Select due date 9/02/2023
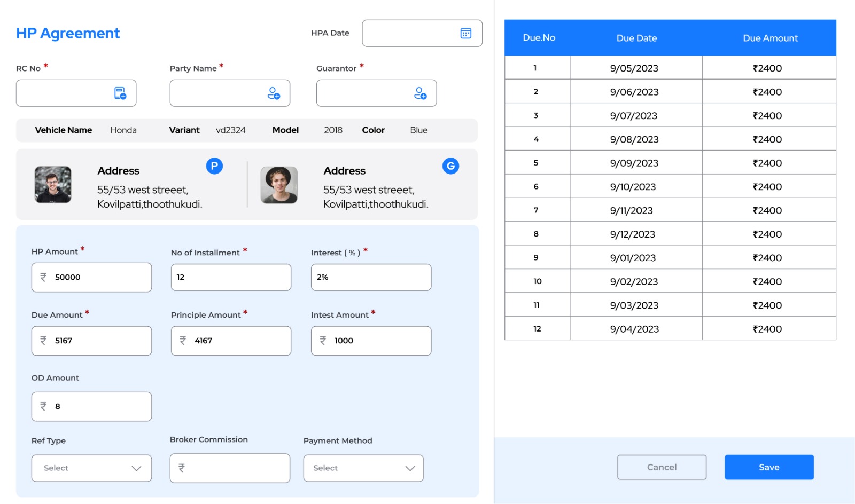The image size is (855, 504). point(634,282)
